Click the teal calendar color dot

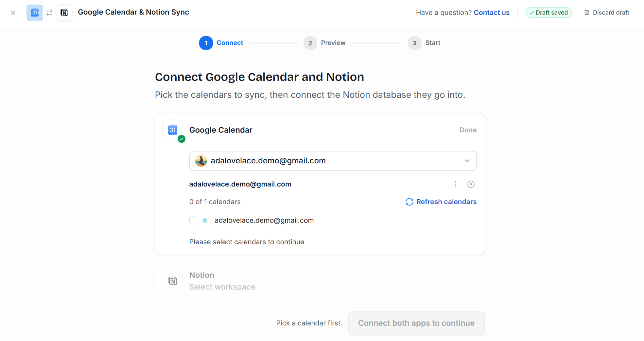(205, 220)
